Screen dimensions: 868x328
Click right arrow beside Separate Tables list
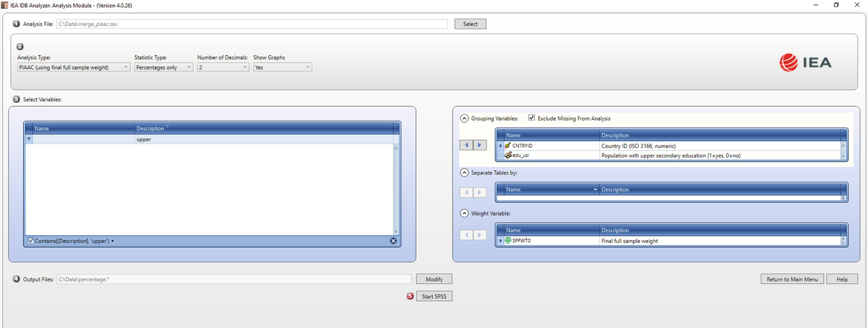tap(480, 193)
